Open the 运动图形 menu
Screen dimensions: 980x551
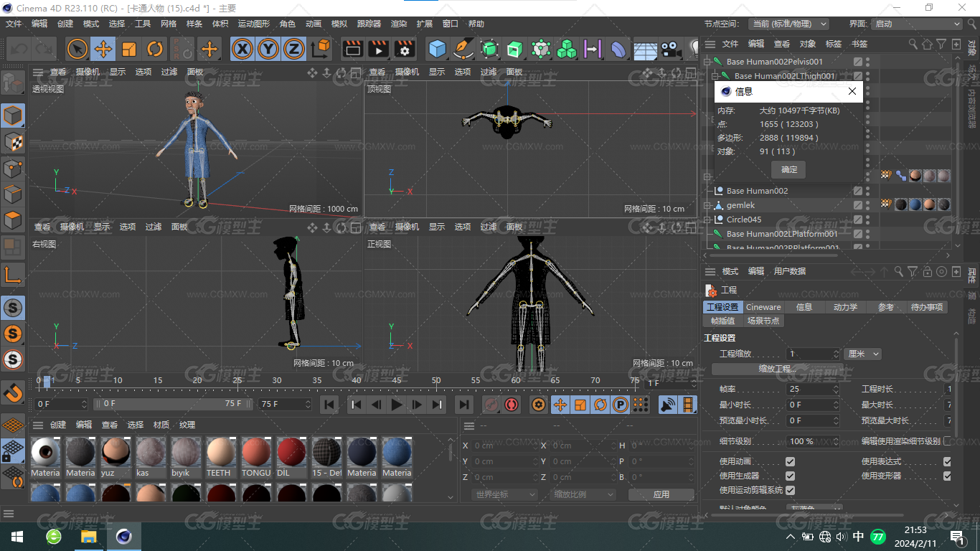[254, 24]
